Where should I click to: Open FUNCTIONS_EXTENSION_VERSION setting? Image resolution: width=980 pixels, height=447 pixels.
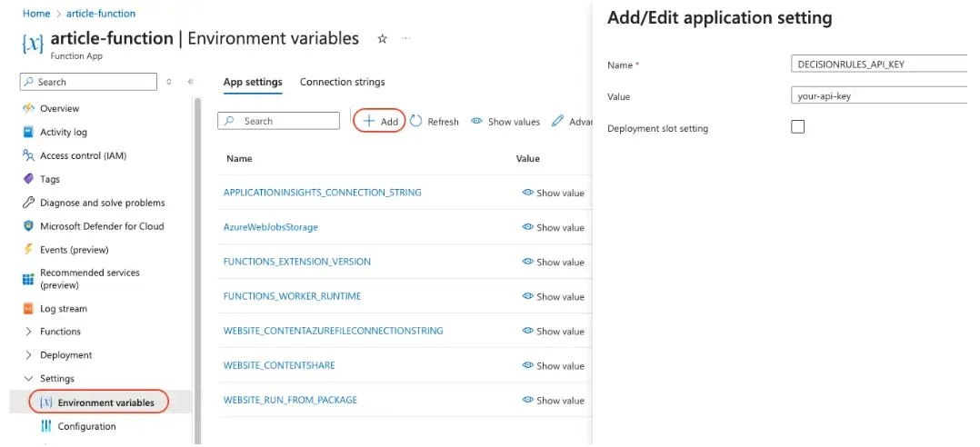tap(297, 262)
